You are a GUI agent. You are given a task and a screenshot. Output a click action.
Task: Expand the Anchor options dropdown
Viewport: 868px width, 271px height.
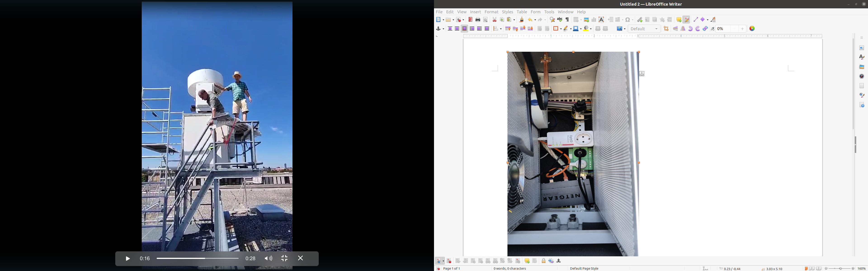click(x=443, y=29)
